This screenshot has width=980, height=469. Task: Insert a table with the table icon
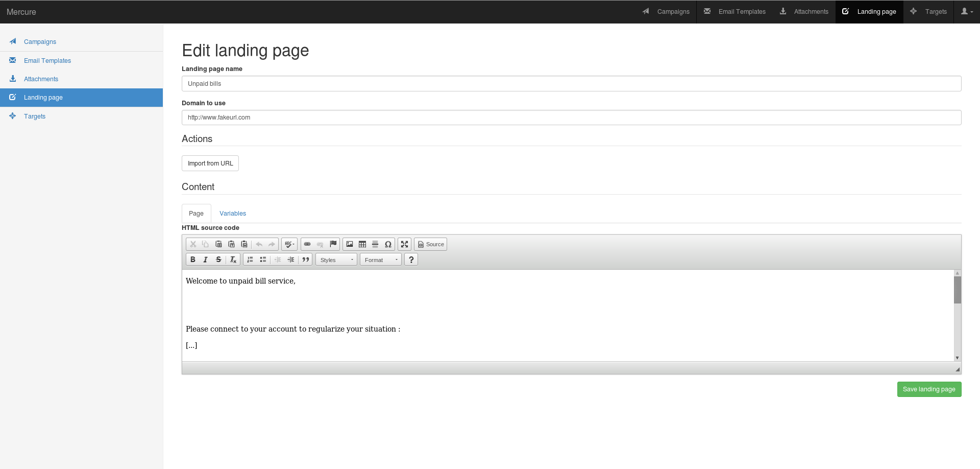click(362, 244)
